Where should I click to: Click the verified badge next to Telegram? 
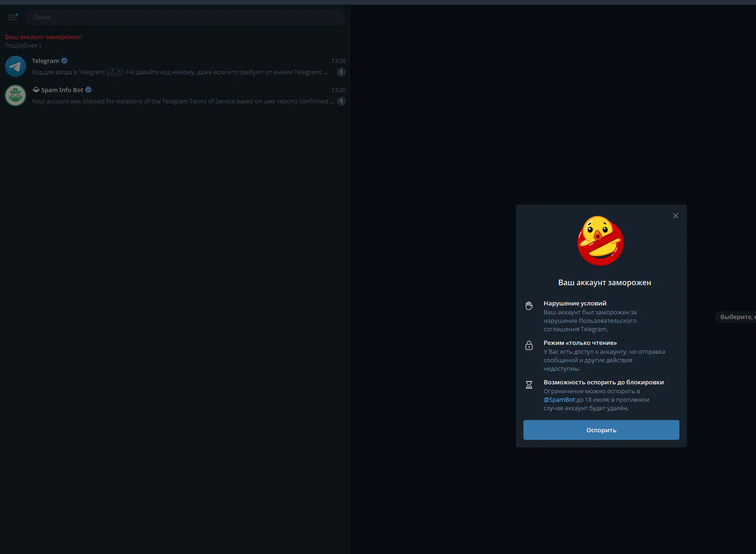64,61
